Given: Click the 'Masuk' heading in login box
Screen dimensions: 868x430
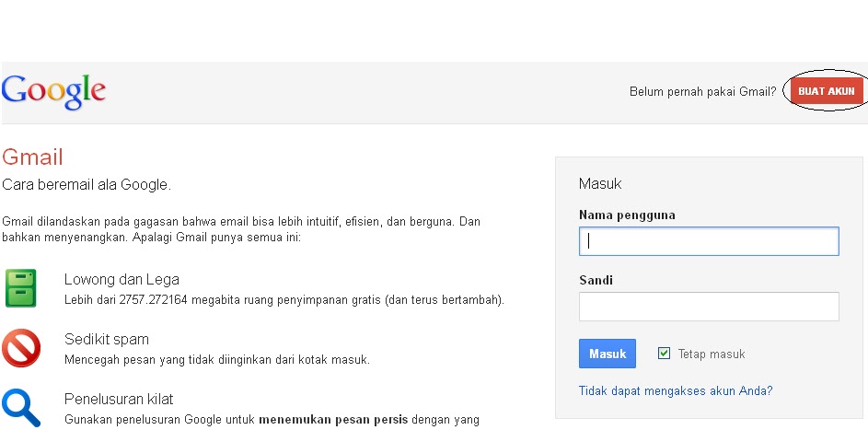Looking at the screenshot, I should [600, 184].
